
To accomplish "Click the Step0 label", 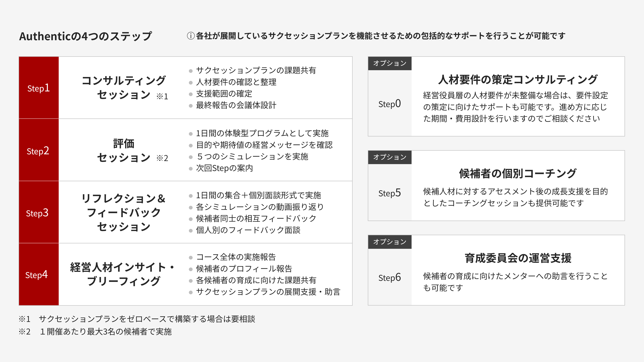I will point(389,104).
